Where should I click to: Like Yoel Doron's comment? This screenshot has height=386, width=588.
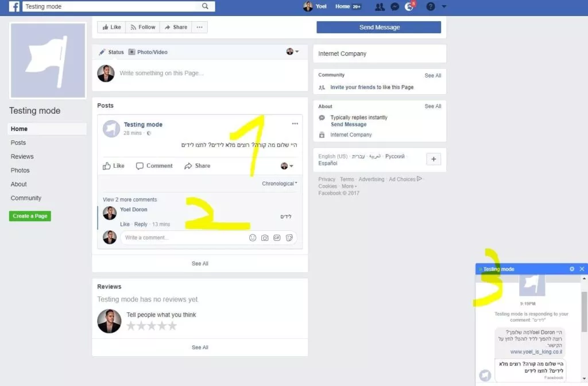(x=125, y=225)
